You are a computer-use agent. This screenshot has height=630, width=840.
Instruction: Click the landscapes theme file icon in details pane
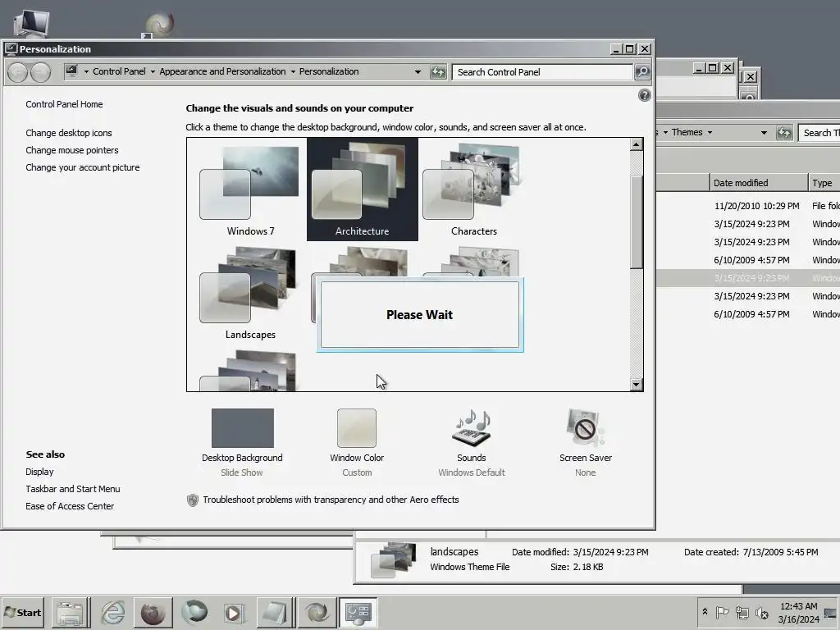pos(394,559)
